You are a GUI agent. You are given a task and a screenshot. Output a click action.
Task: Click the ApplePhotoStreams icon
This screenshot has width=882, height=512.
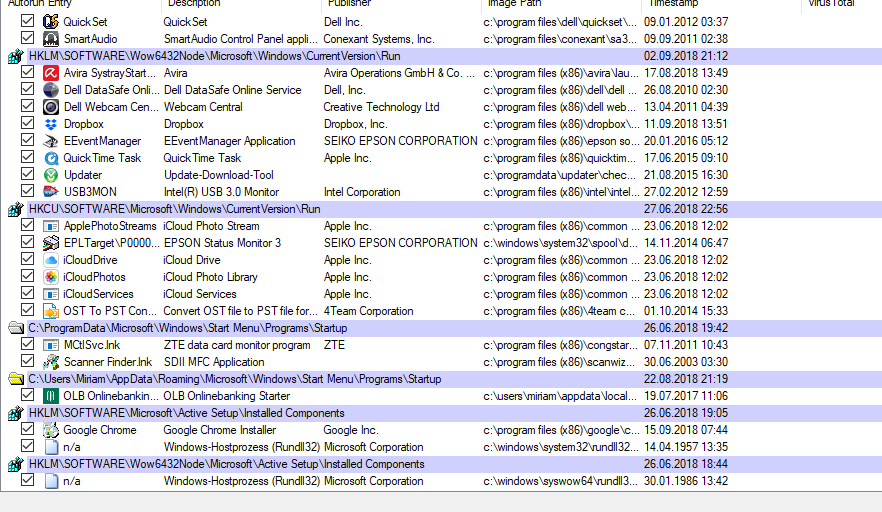pos(51,226)
